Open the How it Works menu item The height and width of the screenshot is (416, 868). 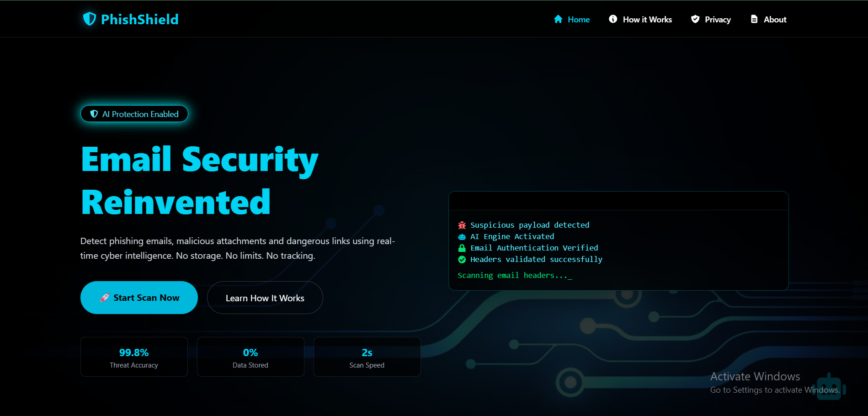[x=647, y=19]
